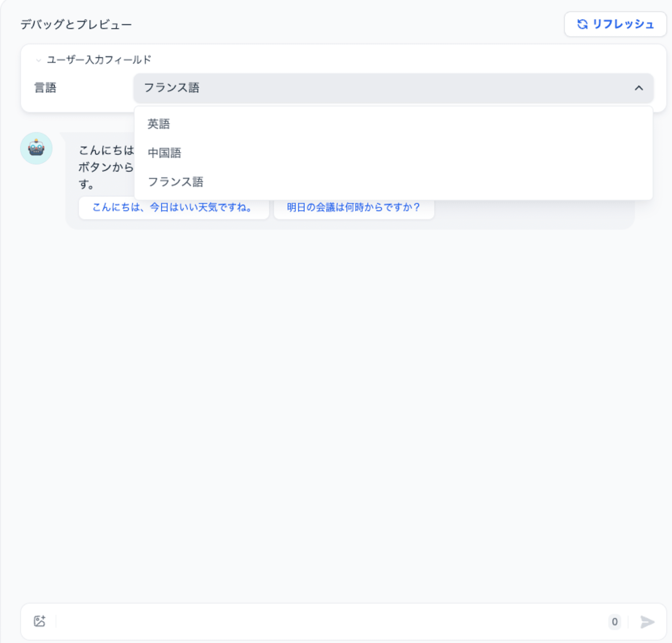The height and width of the screenshot is (643, 672).
Task: Click suggestion 明日の会議は何時からですか？
Action: point(354,207)
